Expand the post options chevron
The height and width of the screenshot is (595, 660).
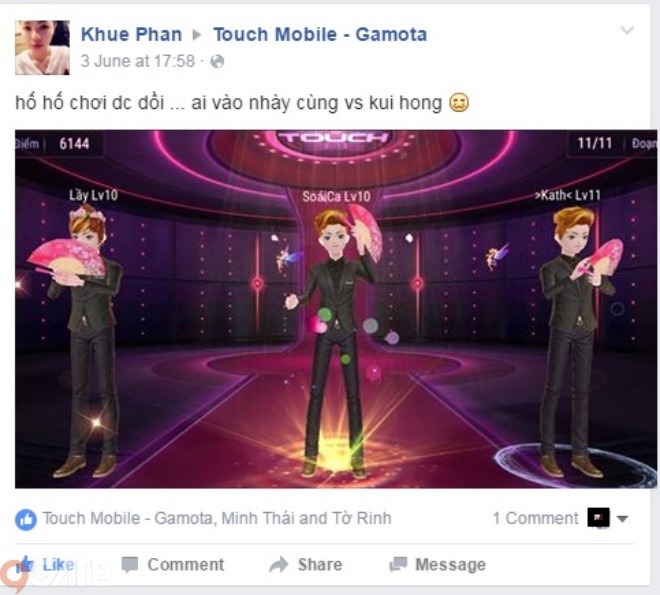click(x=627, y=30)
